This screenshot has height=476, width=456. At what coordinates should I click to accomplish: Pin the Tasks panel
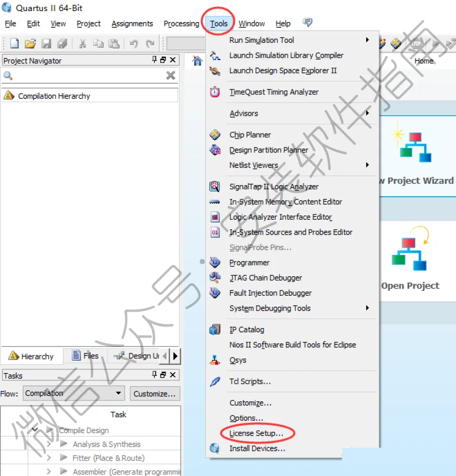tap(154, 375)
